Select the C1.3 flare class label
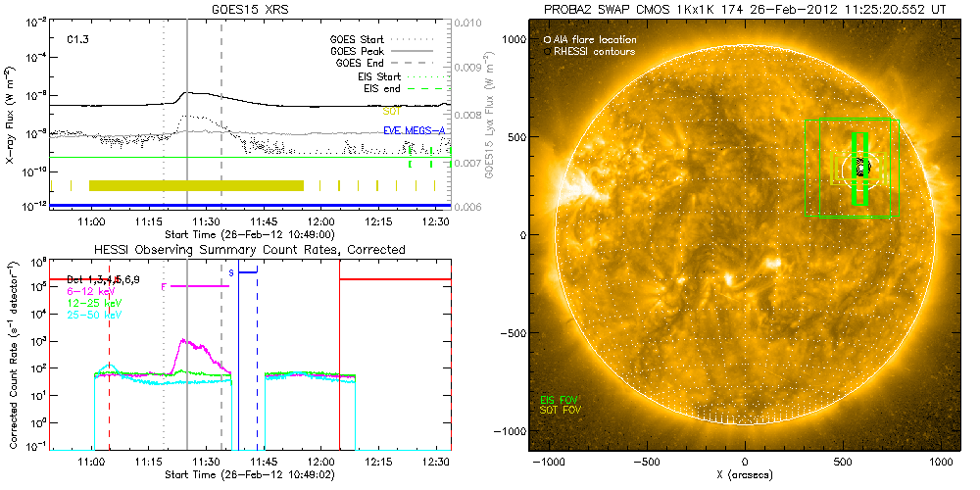The height and width of the screenshot is (490, 980). 78,40
